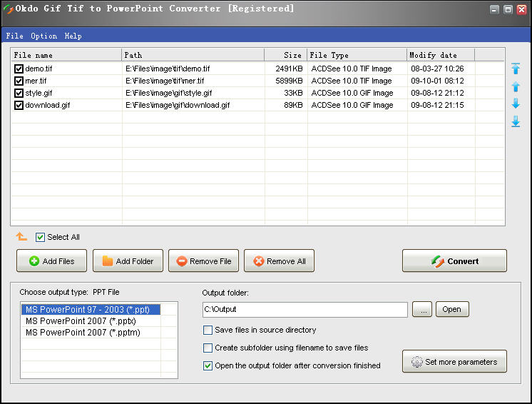
Task: Start conversion with the Convert button
Action: pos(454,261)
